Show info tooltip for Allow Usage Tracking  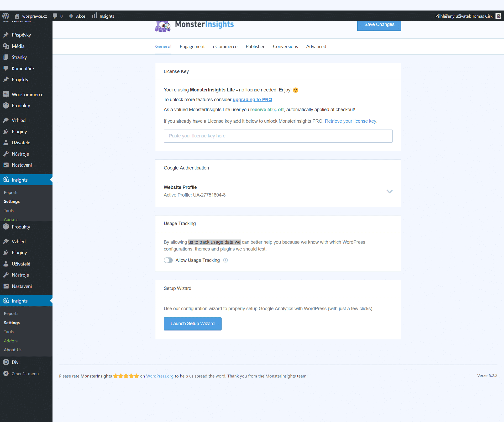pyautogui.click(x=225, y=260)
